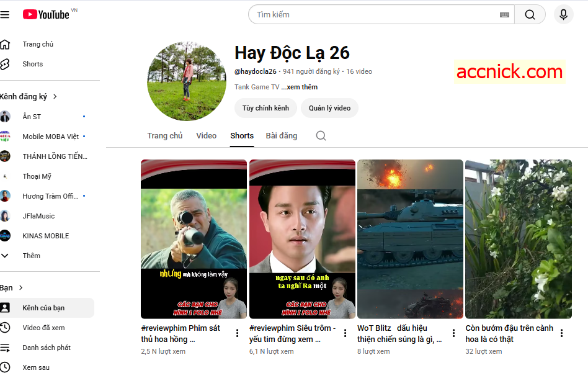Open the hamburger guide menu

(x=4, y=15)
